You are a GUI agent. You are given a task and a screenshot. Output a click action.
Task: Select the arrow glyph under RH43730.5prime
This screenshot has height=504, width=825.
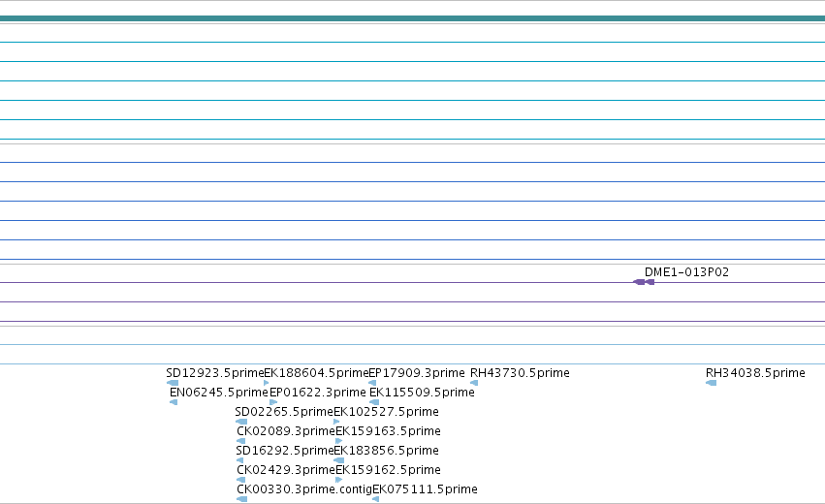474,383
